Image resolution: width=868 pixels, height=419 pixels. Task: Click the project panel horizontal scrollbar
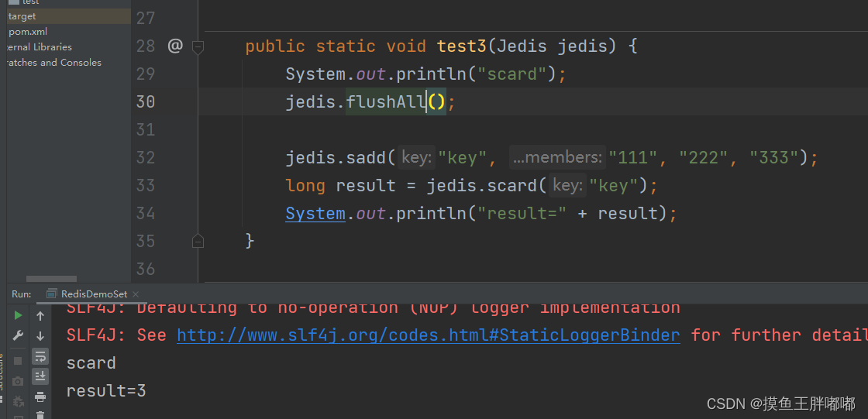click(x=51, y=279)
